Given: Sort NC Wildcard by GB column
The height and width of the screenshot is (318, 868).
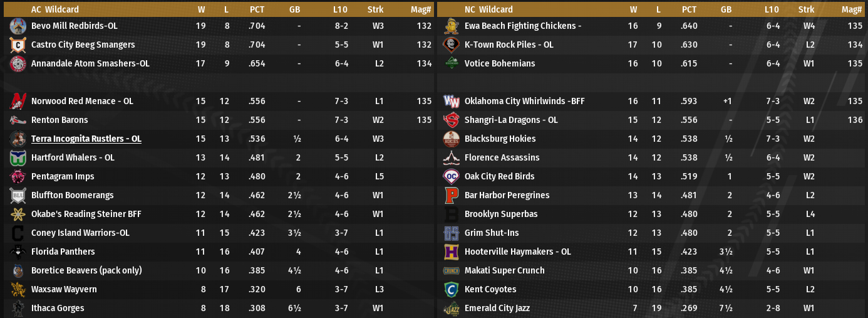Looking at the screenshot, I should [x=726, y=9].
